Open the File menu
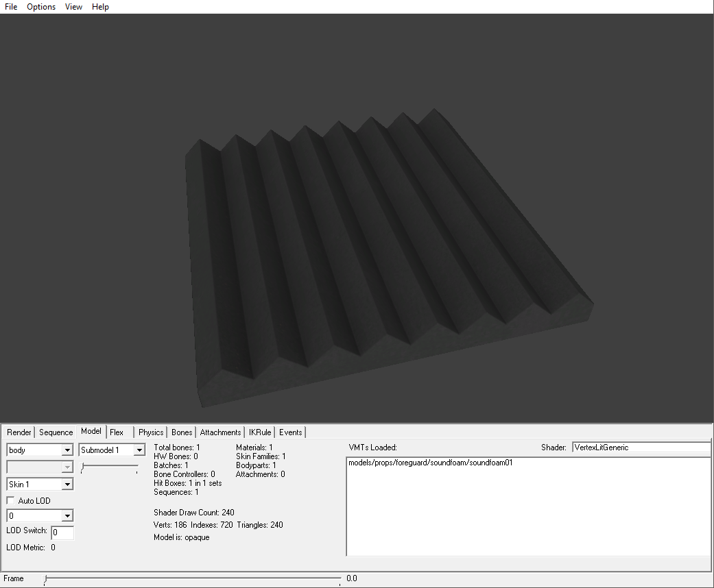This screenshot has width=714, height=588. (x=11, y=7)
